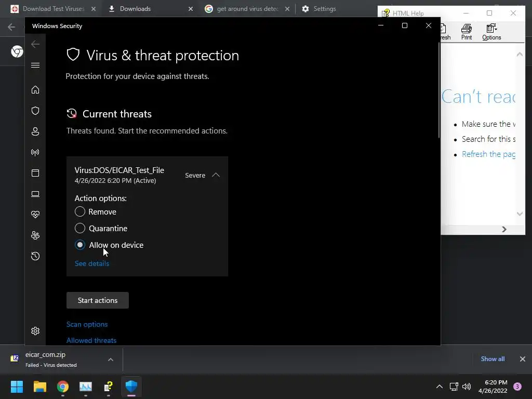The image size is (532, 399).
Task: Expand eicar_com.zip download options chevron
Action: pos(111,360)
